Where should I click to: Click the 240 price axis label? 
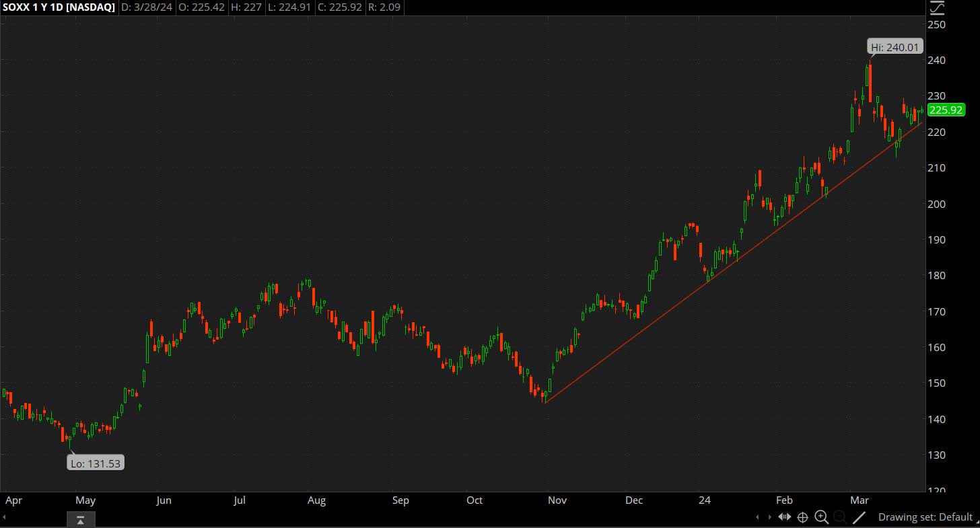point(937,61)
